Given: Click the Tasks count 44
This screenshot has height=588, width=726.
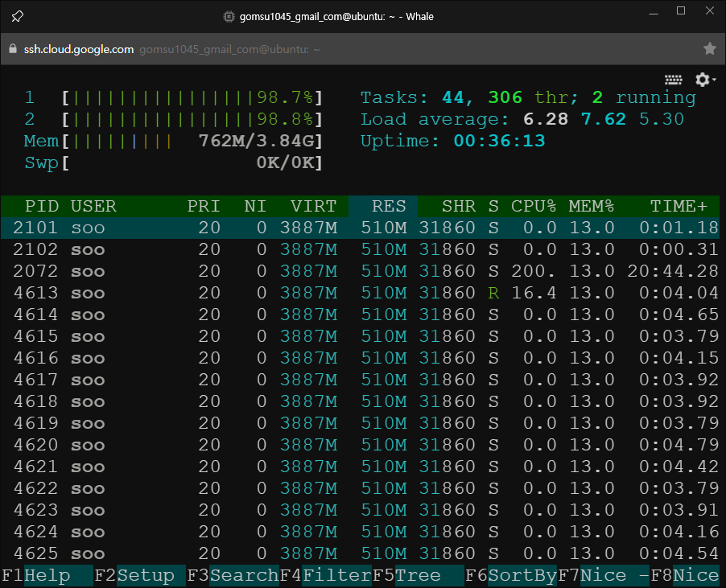Looking at the screenshot, I should click(453, 97).
